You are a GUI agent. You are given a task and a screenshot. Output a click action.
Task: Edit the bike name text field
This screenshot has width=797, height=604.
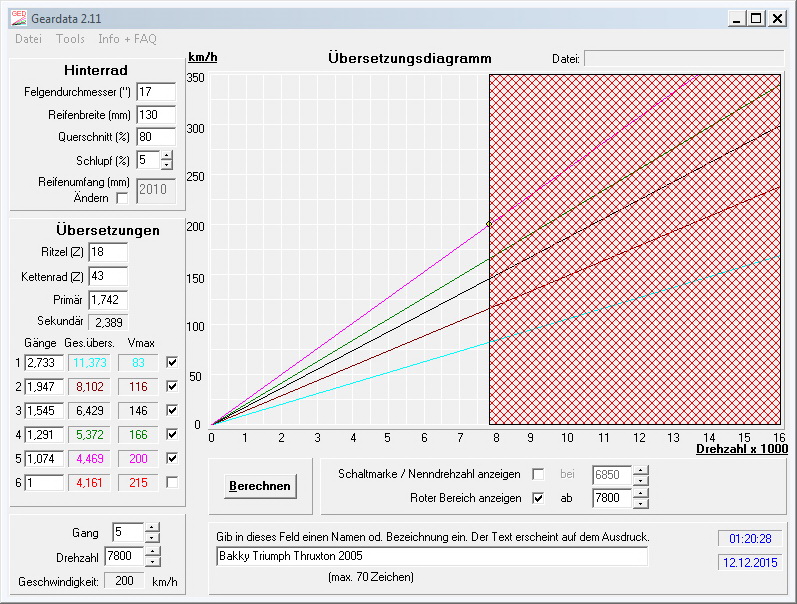tap(431, 556)
